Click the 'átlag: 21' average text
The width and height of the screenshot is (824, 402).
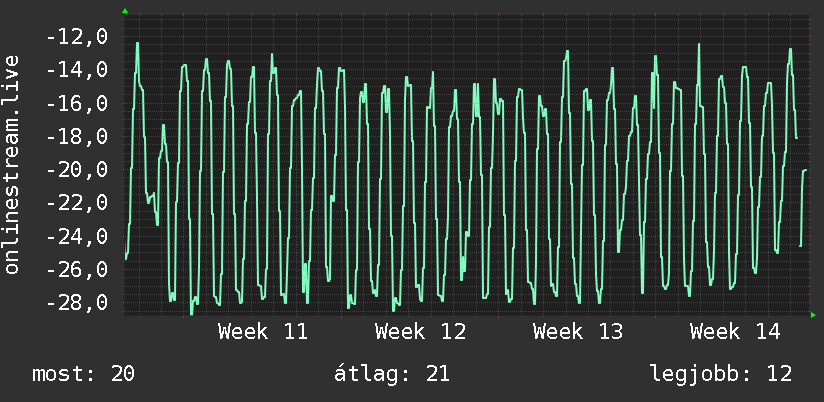[x=392, y=374]
